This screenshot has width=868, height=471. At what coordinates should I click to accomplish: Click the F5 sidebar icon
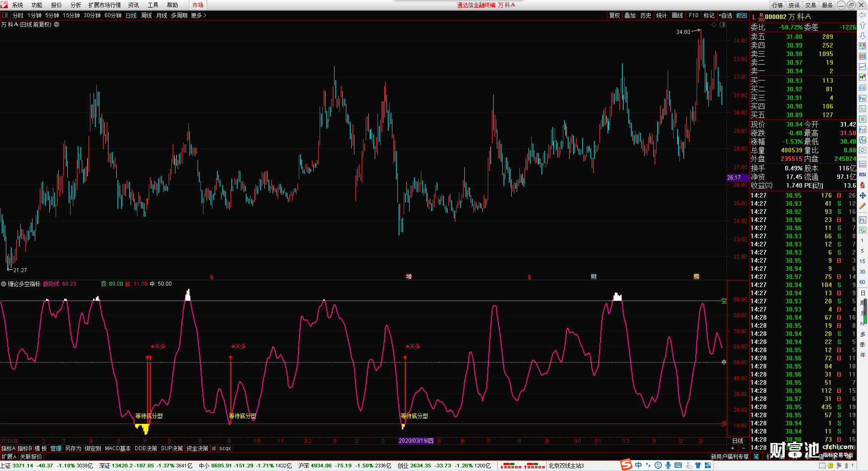(862, 220)
